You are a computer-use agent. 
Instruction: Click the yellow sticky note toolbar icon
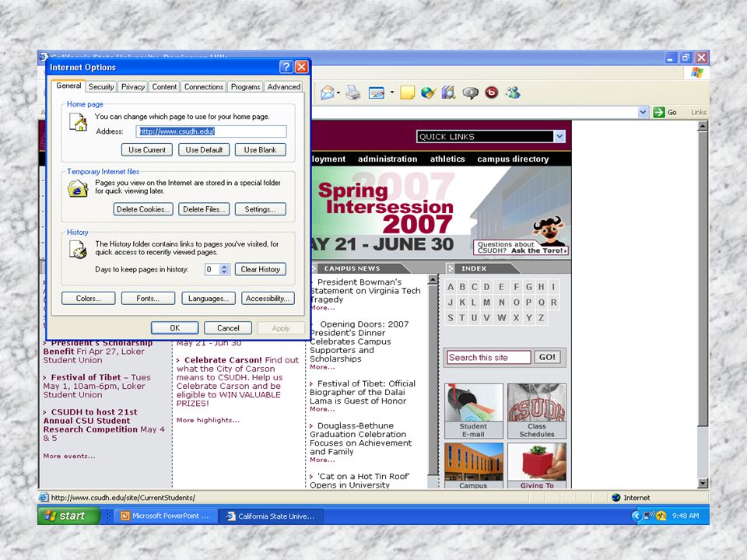(407, 93)
